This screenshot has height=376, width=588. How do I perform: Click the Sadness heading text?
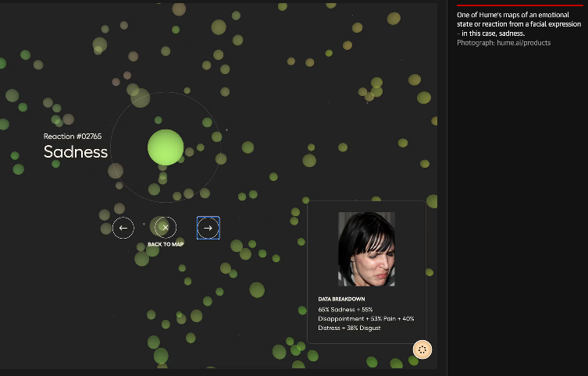click(x=76, y=151)
